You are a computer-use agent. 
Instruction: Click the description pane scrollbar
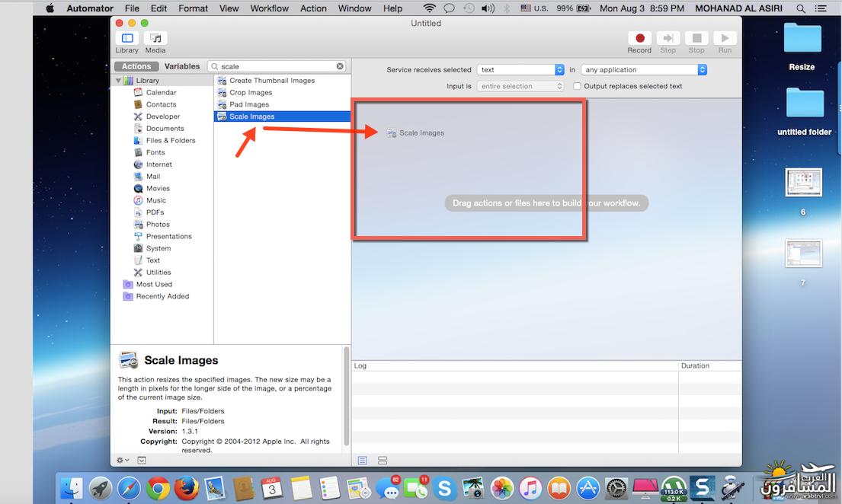[347, 396]
